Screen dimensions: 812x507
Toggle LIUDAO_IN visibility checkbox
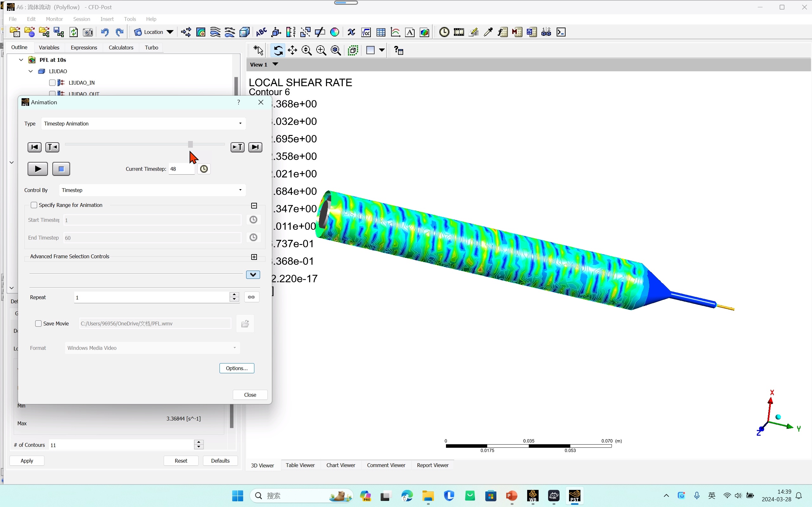pyautogui.click(x=52, y=82)
